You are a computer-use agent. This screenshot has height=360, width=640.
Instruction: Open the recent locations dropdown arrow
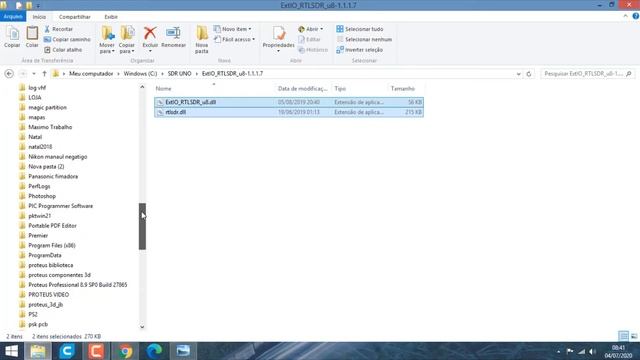point(34,74)
